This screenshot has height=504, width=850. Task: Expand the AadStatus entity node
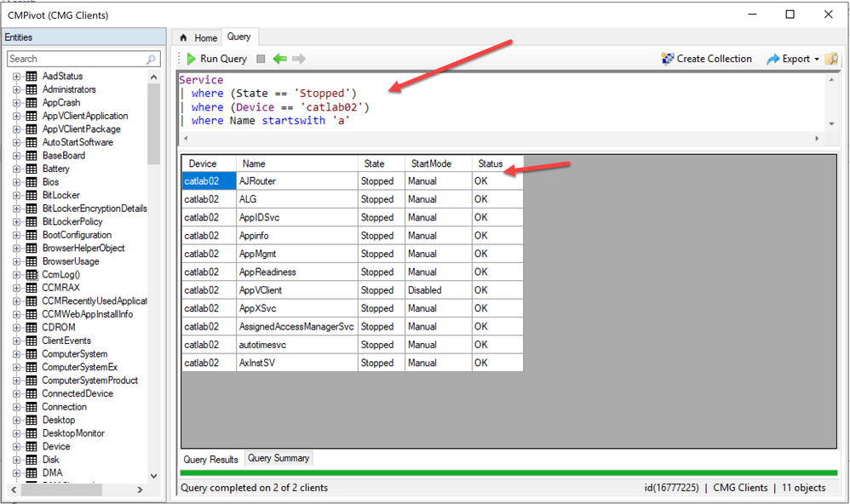pos(16,77)
